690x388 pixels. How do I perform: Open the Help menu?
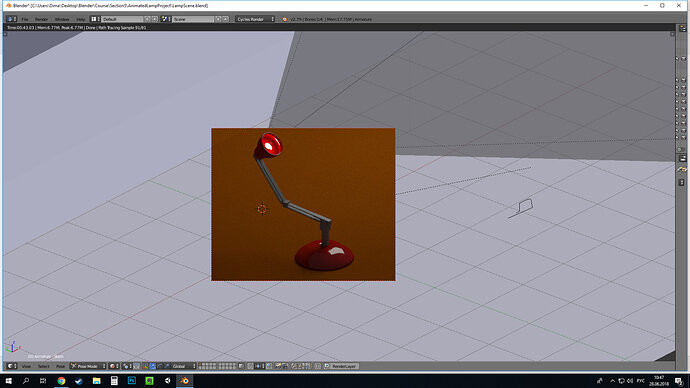click(81, 19)
